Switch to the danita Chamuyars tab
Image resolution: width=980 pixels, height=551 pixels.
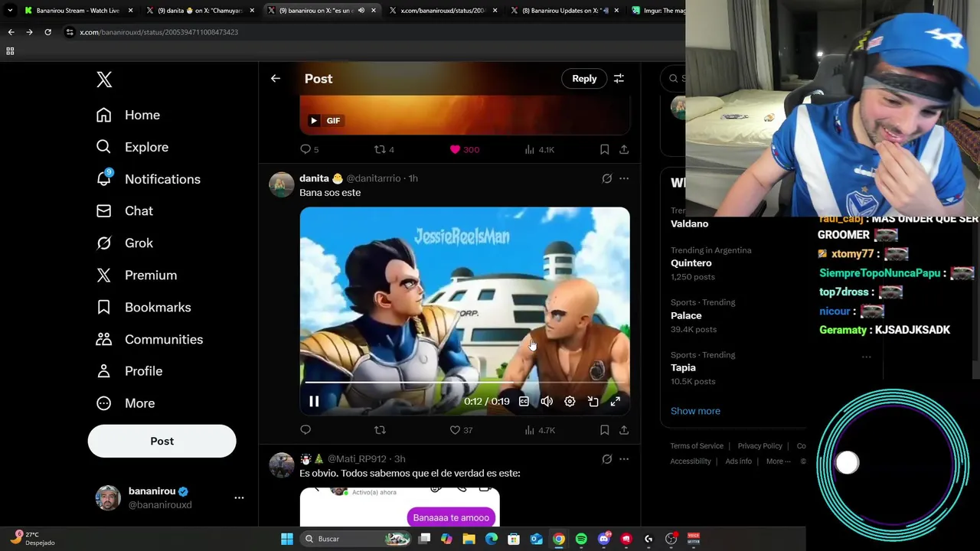tap(199, 11)
